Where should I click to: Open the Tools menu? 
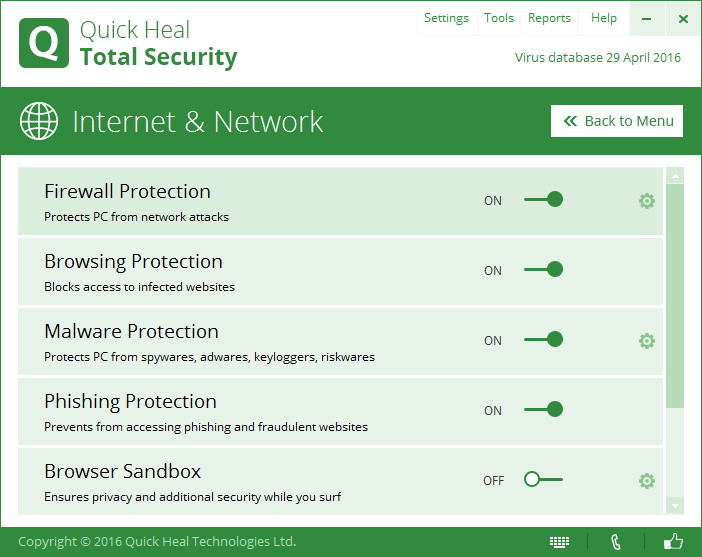pos(499,18)
